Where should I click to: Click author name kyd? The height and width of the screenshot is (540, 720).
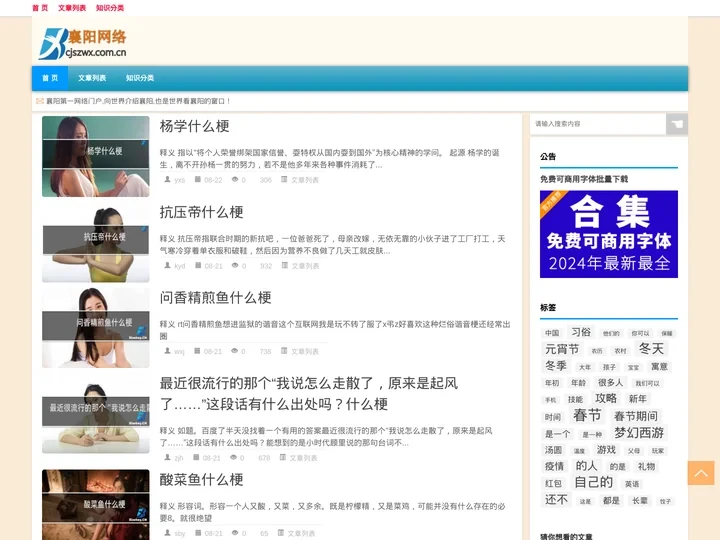coord(180,266)
